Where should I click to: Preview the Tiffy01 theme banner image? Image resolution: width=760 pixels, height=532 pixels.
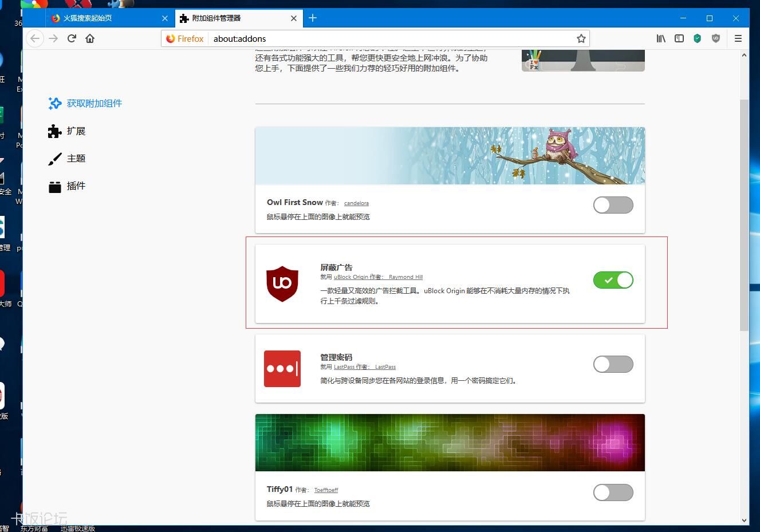[450, 443]
